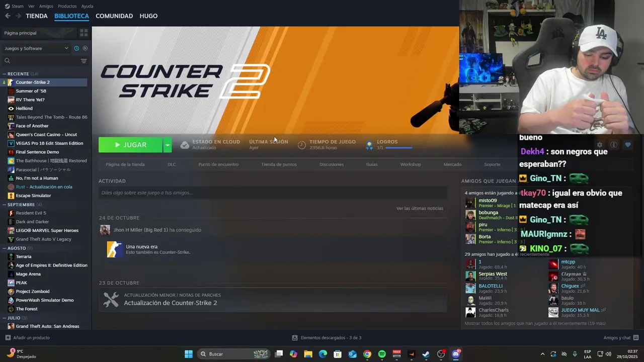Open Google Chrome from the taskbar
This screenshot has width=644, height=362.
click(367, 354)
